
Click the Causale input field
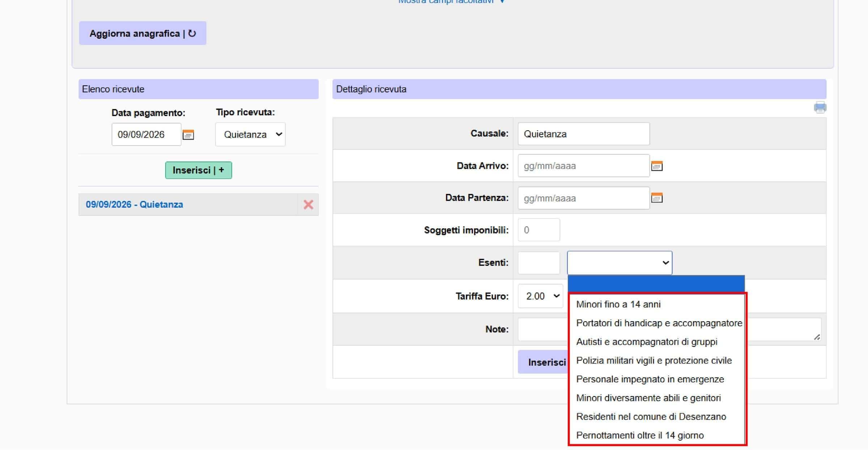click(x=584, y=134)
